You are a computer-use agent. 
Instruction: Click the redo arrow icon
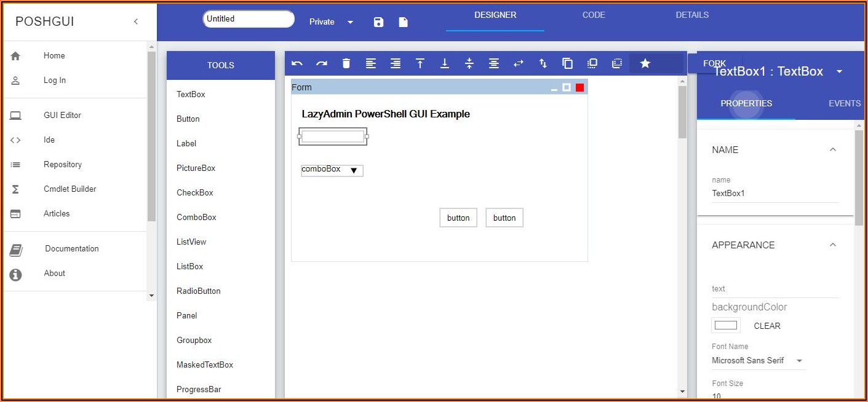pos(322,63)
